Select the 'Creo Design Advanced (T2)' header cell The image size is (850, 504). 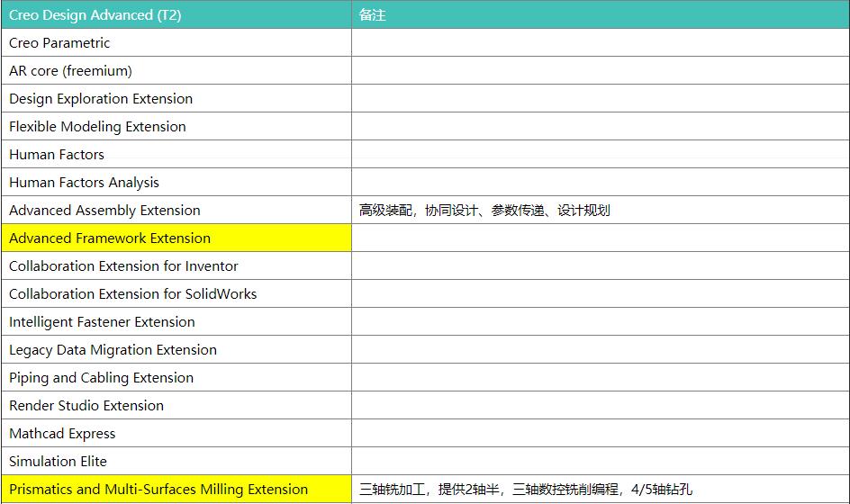click(x=176, y=14)
